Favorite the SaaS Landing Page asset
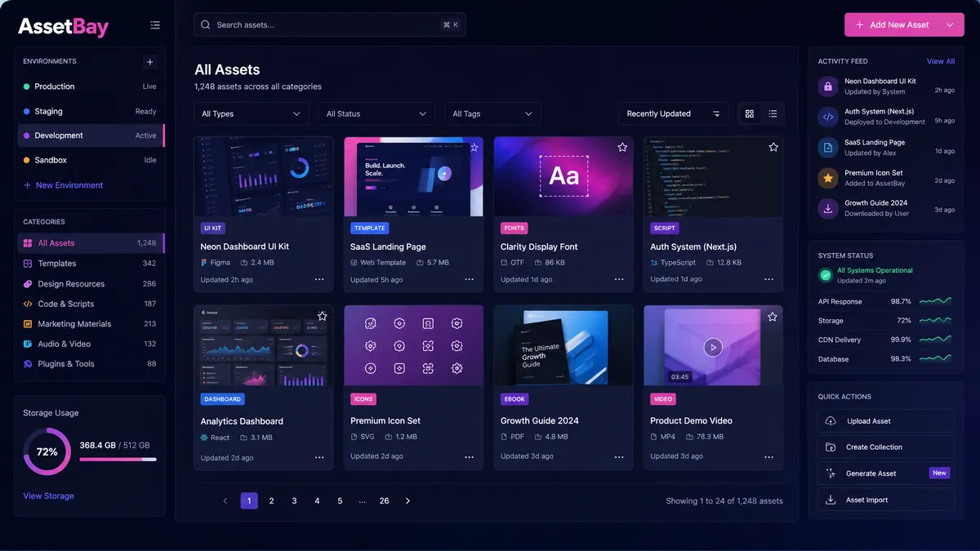Image resolution: width=980 pixels, height=551 pixels. pyautogui.click(x=473, y=147)
